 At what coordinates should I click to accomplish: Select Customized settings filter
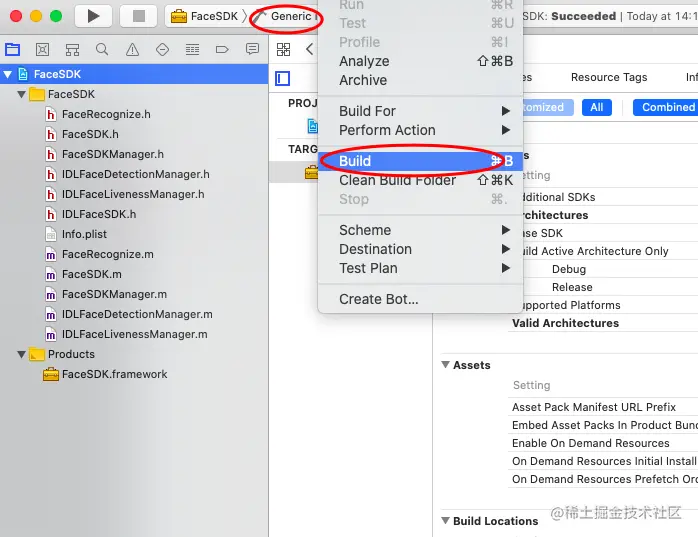[x=548, y=107]
